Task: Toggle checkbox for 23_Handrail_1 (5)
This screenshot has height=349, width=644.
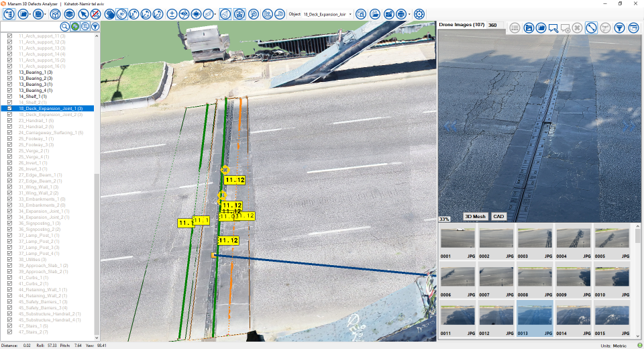Action: coord(9,120)
